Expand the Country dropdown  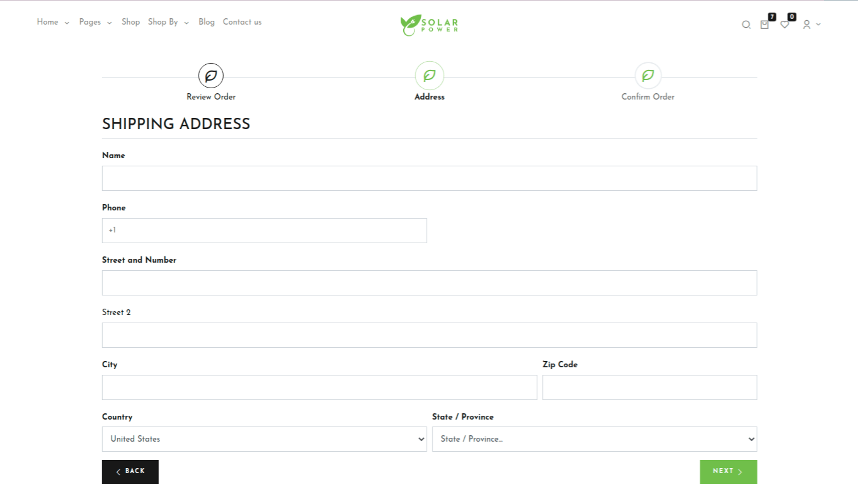point(265,439)
